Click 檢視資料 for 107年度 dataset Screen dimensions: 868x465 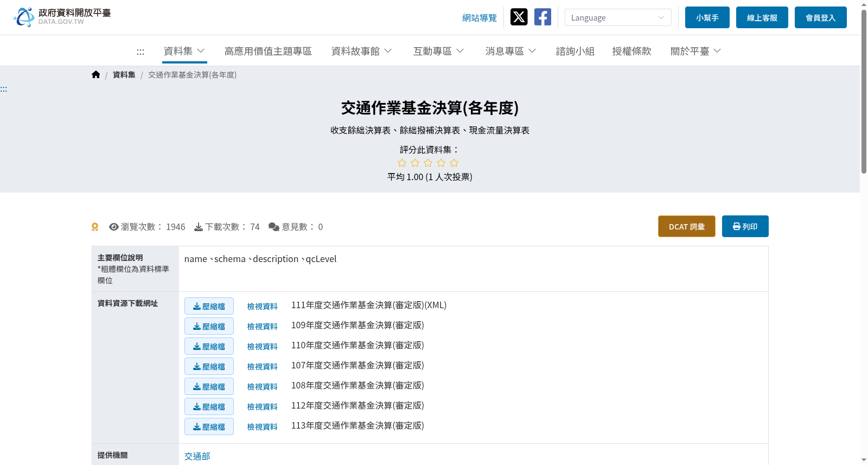click(263, 367)
